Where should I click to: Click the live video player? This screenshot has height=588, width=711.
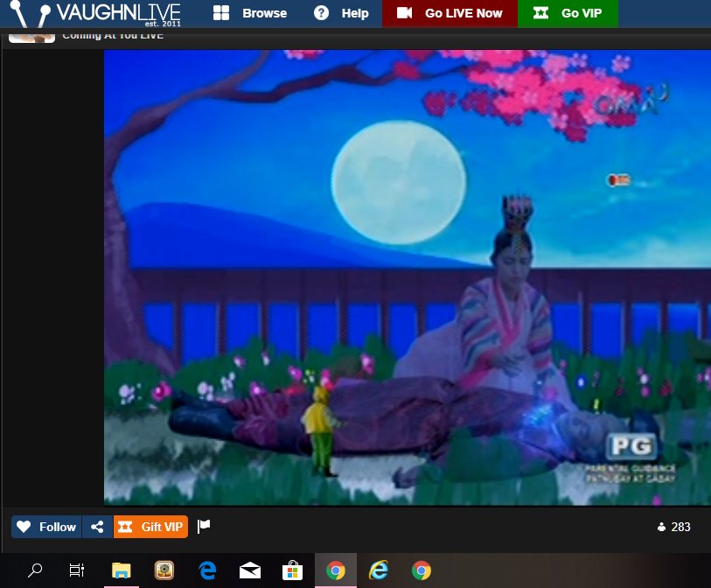(408, 277)
